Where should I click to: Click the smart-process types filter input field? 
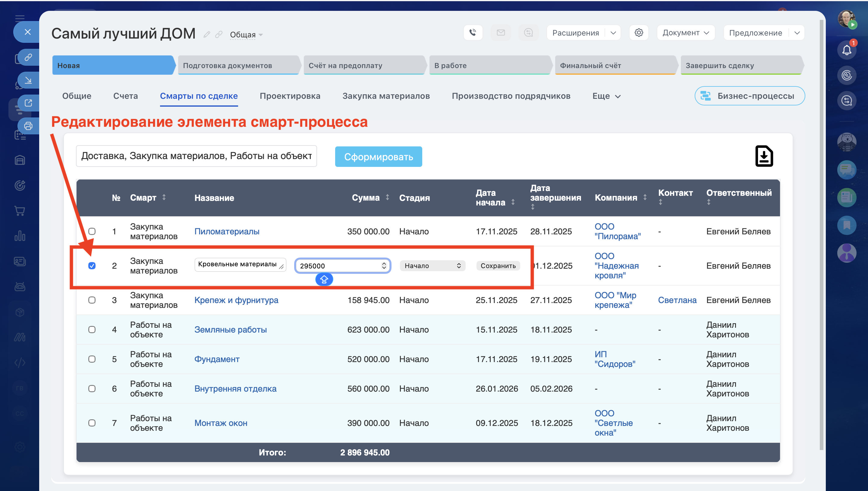pos(196,156)
